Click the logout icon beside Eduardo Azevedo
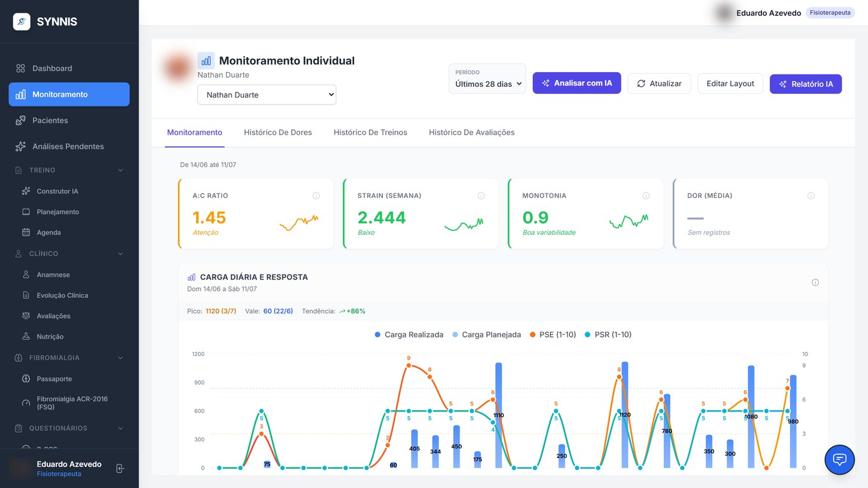 120,469
